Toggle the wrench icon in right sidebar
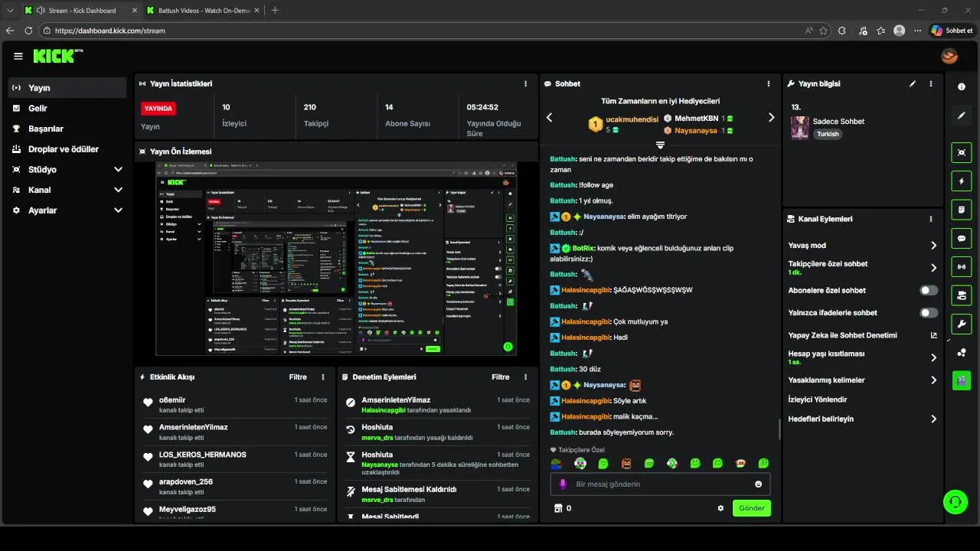Screen dimensions: 980x551 tap(962, 324)
